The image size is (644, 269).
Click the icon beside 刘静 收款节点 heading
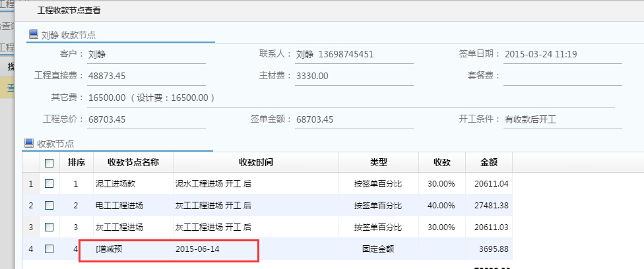point(34,34)
